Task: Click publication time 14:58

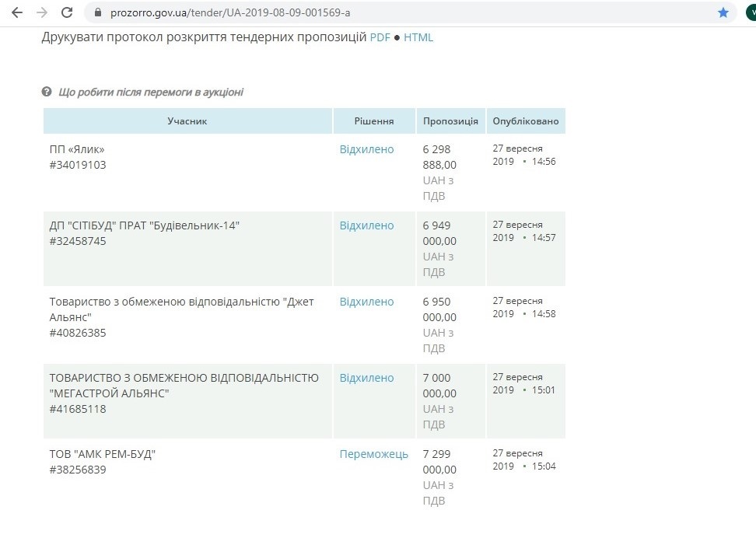Action: click(x=544, y=314)
